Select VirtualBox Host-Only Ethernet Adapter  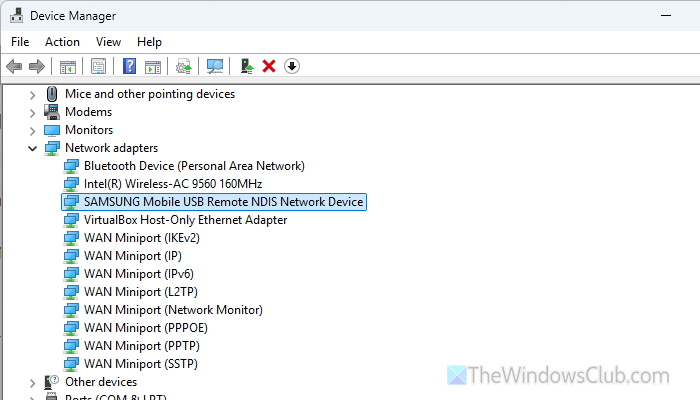pyautogui.click(x=185, y=220)
